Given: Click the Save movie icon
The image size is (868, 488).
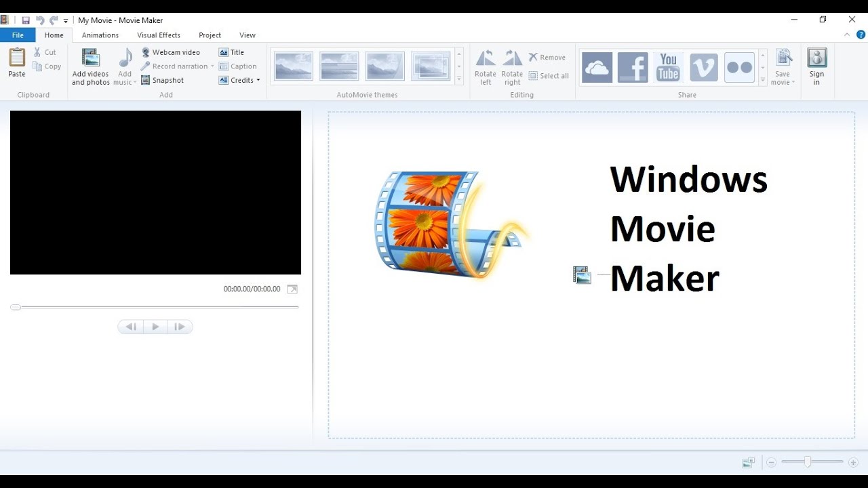Looking at the screenshot, I should (x=783, y=58).
